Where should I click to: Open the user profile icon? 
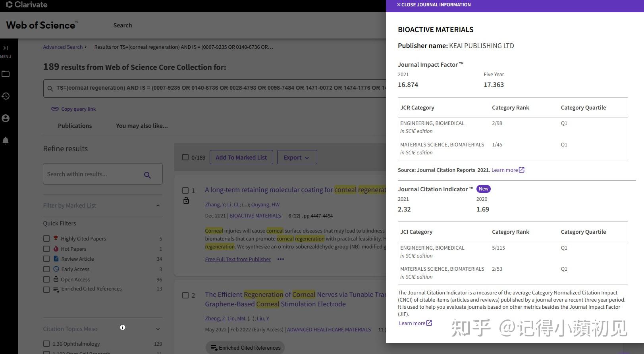pyautogui.click(x=6, y=118)
